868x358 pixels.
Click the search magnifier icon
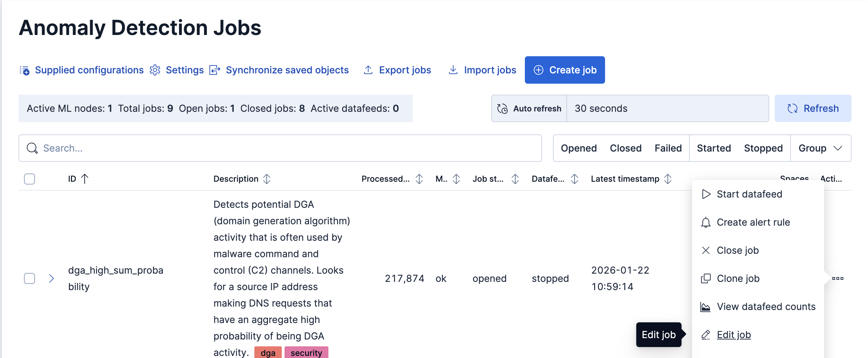32,148
